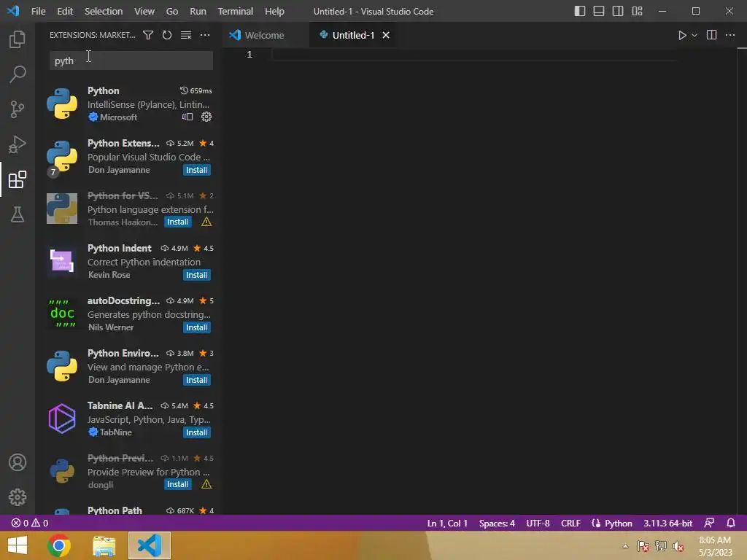This screenshot has height=560, width=747.
Task: Install autoDocstring extension
Action: pos(196,327)
